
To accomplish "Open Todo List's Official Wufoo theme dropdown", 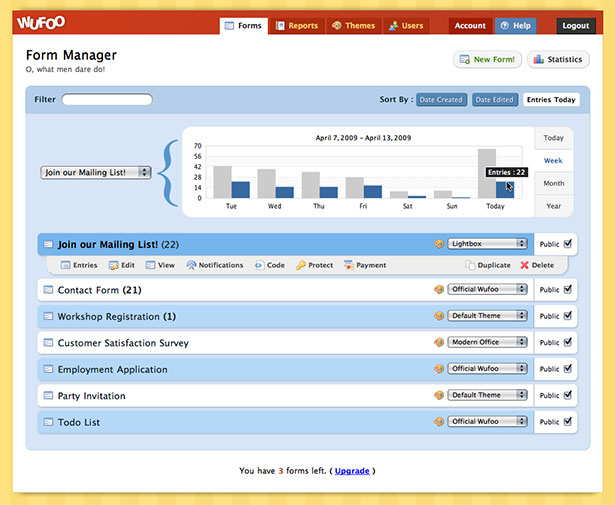I will [x=488, y=421].
